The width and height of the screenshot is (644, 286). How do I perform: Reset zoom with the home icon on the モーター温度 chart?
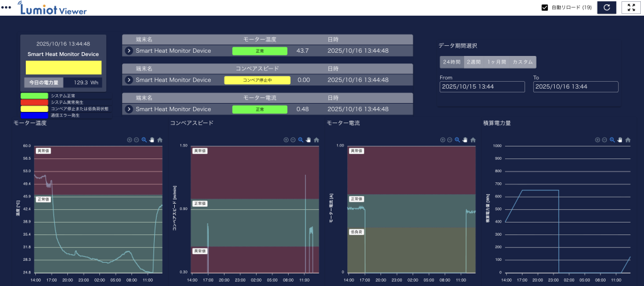(x=160, y=140)
